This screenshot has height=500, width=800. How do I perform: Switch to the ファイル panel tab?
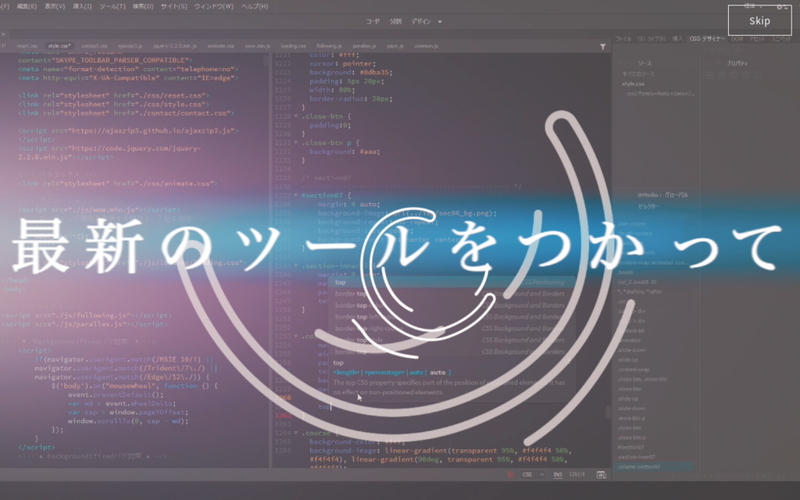[623, 39]
